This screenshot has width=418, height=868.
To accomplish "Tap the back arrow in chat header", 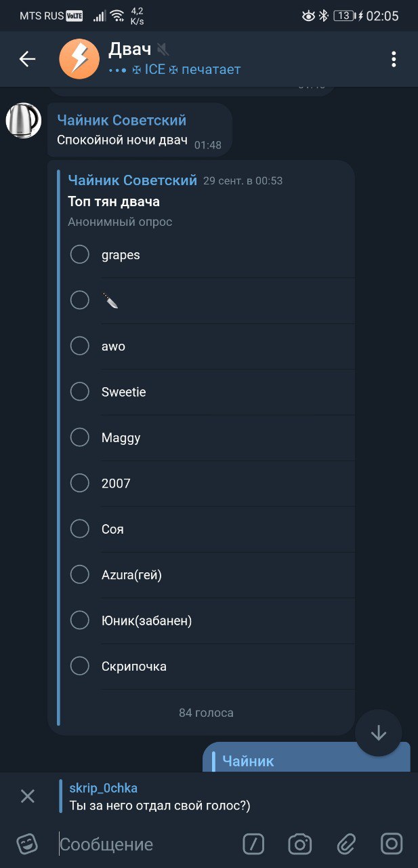I will [27, 59].
